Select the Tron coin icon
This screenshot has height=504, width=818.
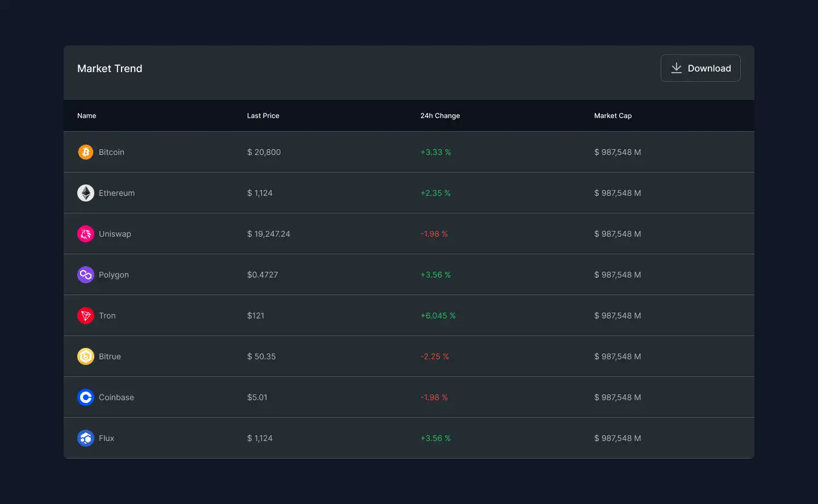click(x=86, y=316)
